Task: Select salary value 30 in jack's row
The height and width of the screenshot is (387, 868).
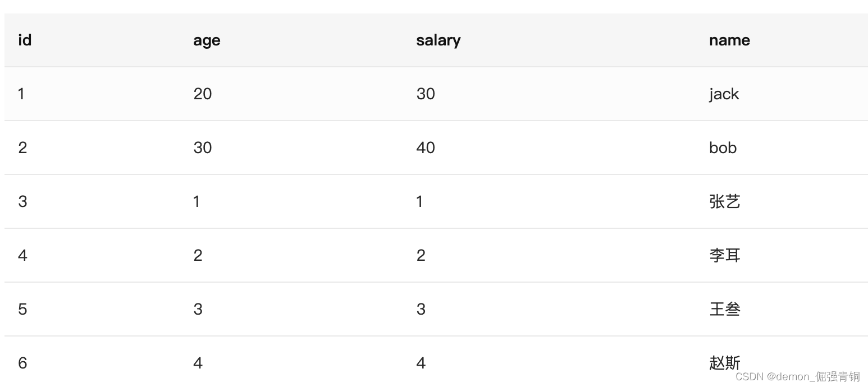Action: pos(426,94)
